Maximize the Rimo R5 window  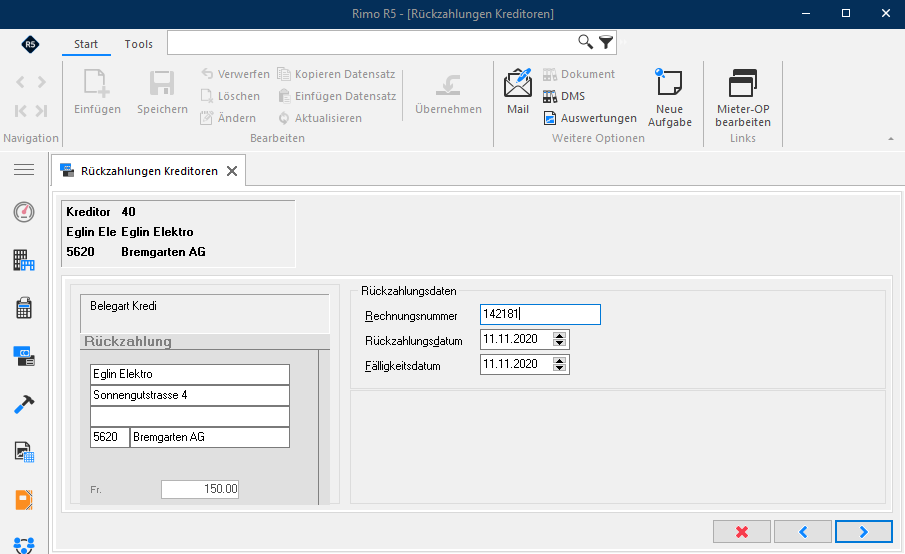846,13
